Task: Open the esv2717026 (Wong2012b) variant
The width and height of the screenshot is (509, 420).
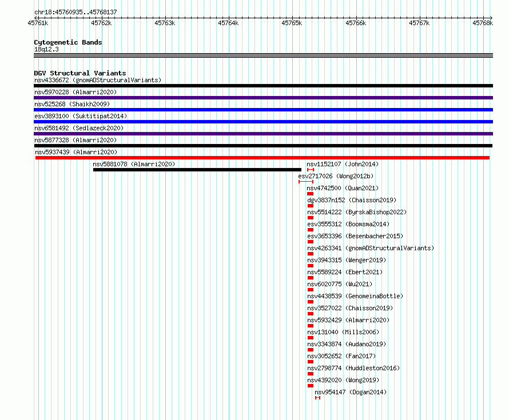Action: click(x=336, y=176)
